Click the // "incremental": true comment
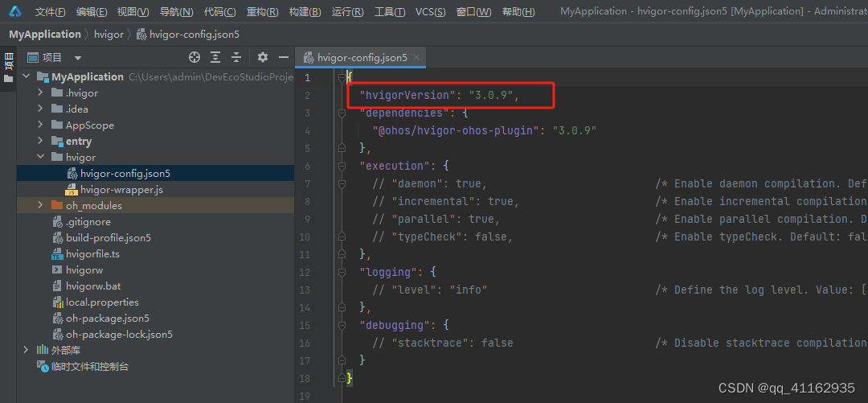Screen dimensions: 868x403 (x=445, y=201)
